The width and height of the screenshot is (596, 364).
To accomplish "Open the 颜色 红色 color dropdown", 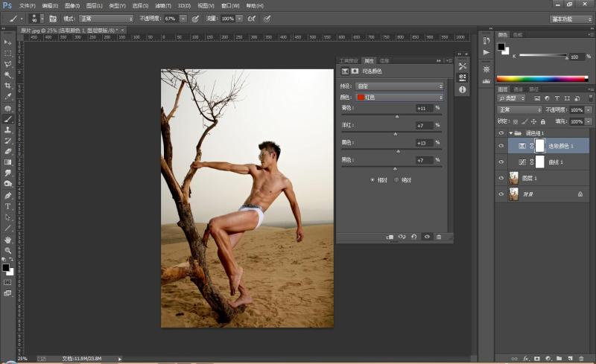I will 399,98.
